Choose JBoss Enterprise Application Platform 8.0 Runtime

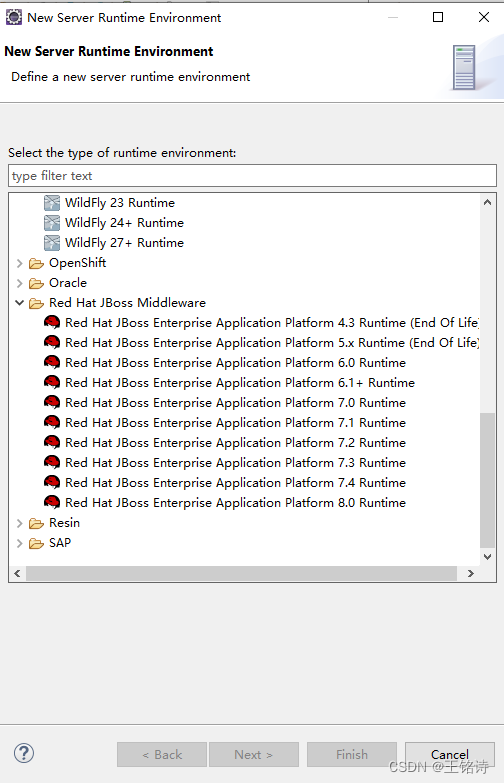(235, 502)
